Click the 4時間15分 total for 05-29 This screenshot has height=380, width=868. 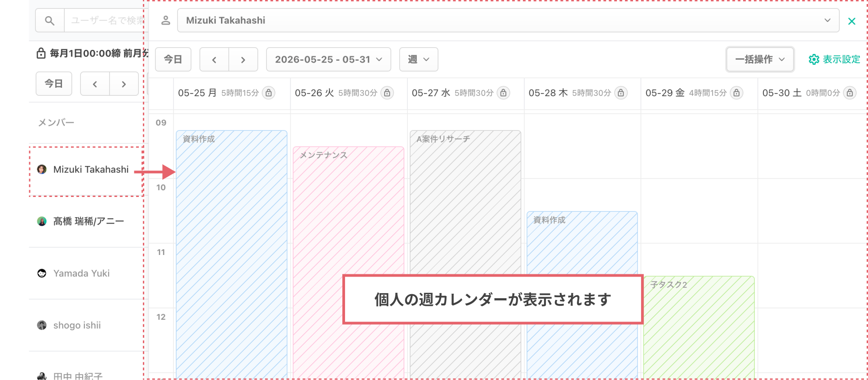click(708, 93)
